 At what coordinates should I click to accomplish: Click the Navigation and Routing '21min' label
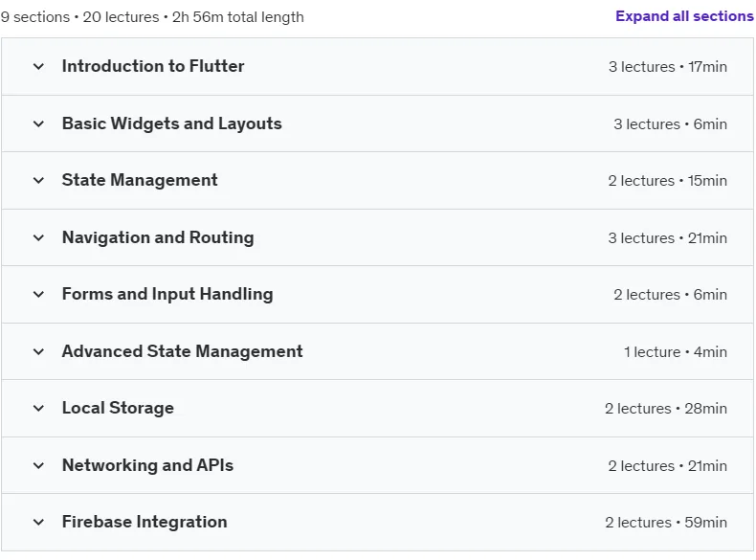(x=707, y=238)
